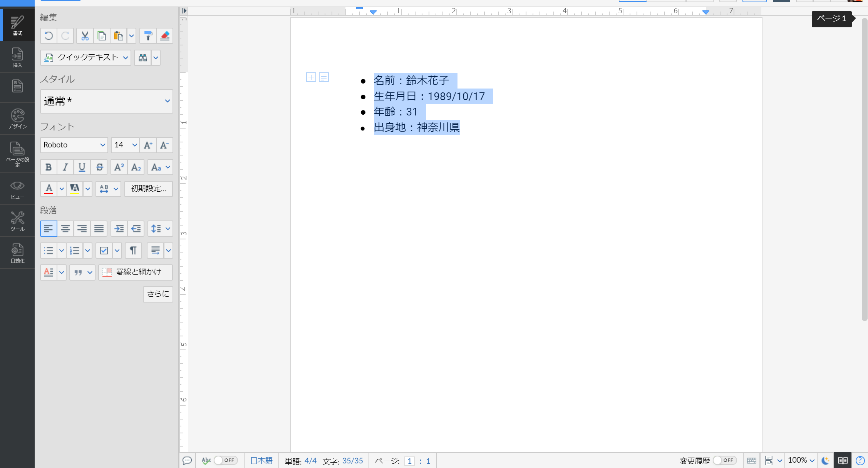Screen dimensions: 868x468
Task: Increase indent of selected paragraphs
Action: pos(119,229)
